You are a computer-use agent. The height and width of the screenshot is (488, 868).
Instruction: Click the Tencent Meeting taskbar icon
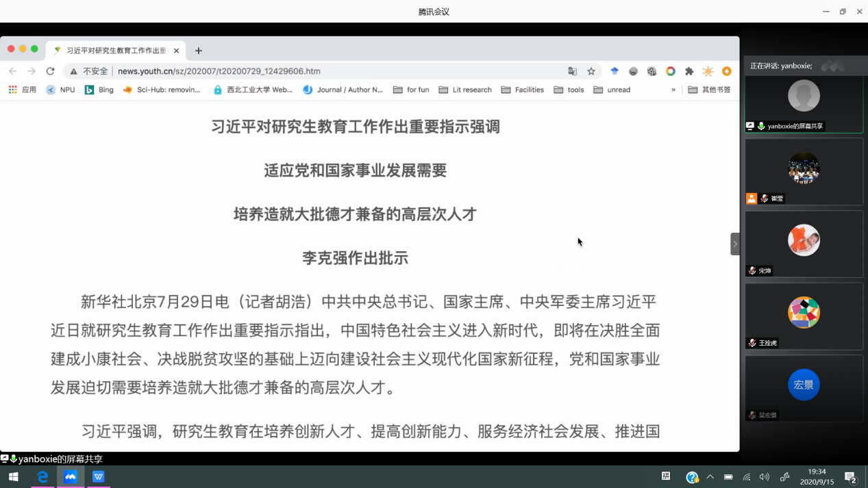[71, 477]
